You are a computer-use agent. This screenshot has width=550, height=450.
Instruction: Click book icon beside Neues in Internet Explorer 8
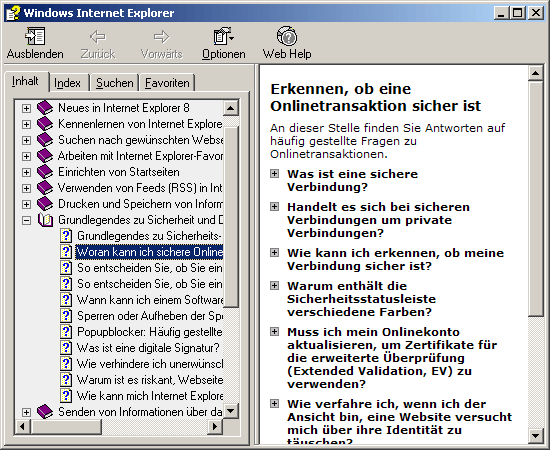tap(45, 108)
